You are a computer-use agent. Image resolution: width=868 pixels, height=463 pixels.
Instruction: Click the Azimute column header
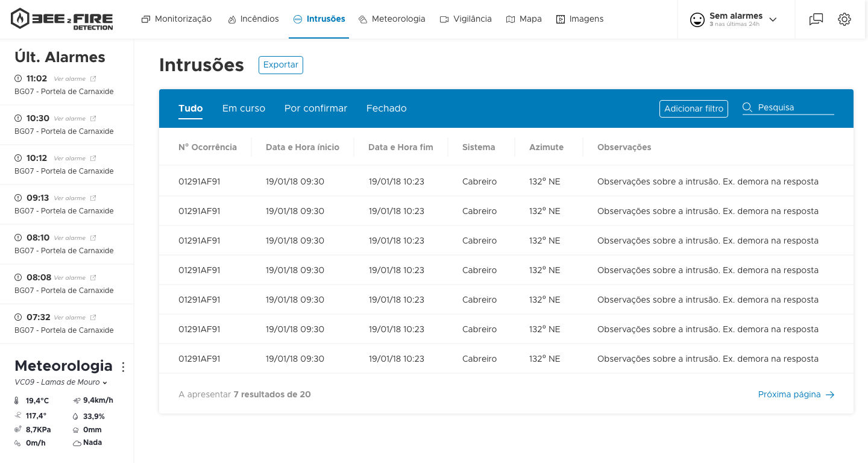click(546, 147)
